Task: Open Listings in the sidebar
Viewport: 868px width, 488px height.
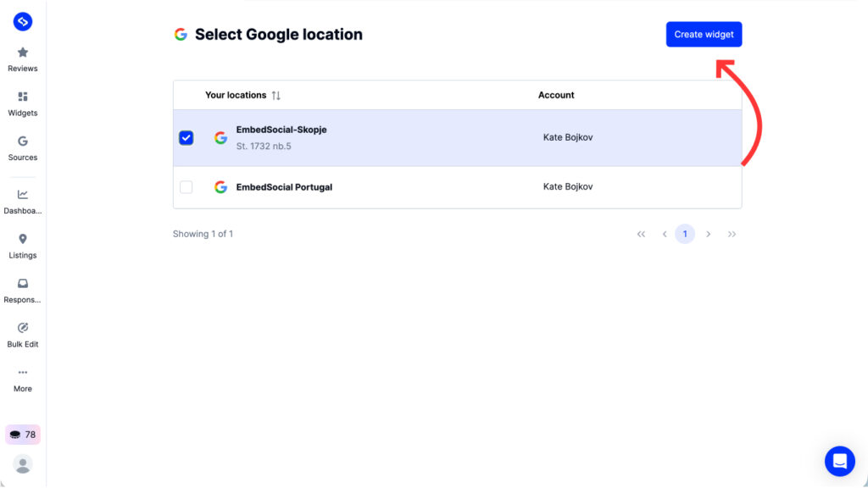Action: (x=23, y=247)
